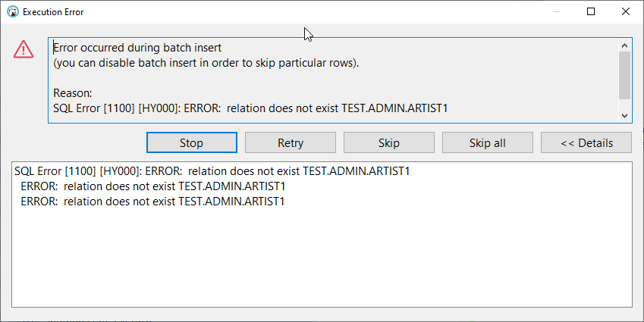The height and width of the screenshot is (322, 644).
Task: Click the scroll down arrow in the message box
Action: [x=624, y=116]
